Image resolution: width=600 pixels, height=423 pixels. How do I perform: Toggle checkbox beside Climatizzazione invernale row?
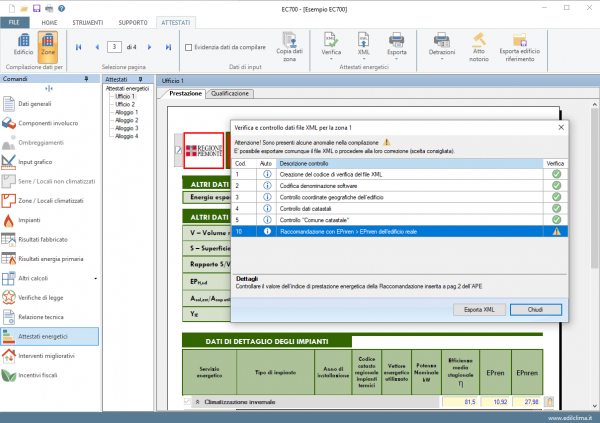tap(187, 402)
